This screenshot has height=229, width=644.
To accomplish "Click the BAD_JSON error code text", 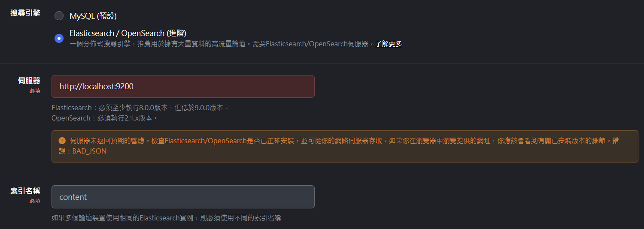I will coord(89,151).
